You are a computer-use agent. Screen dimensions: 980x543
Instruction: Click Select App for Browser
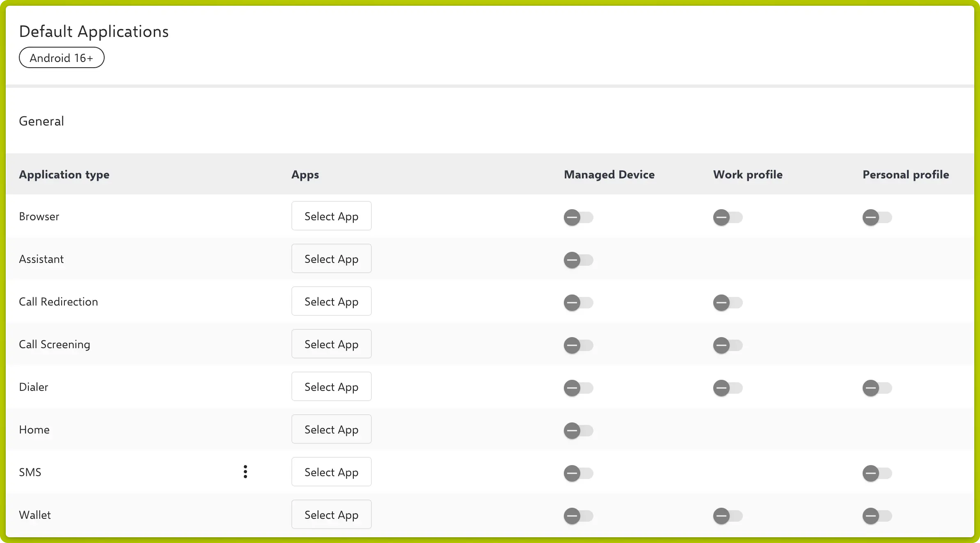pyautogui.click(x=331, y=216)
